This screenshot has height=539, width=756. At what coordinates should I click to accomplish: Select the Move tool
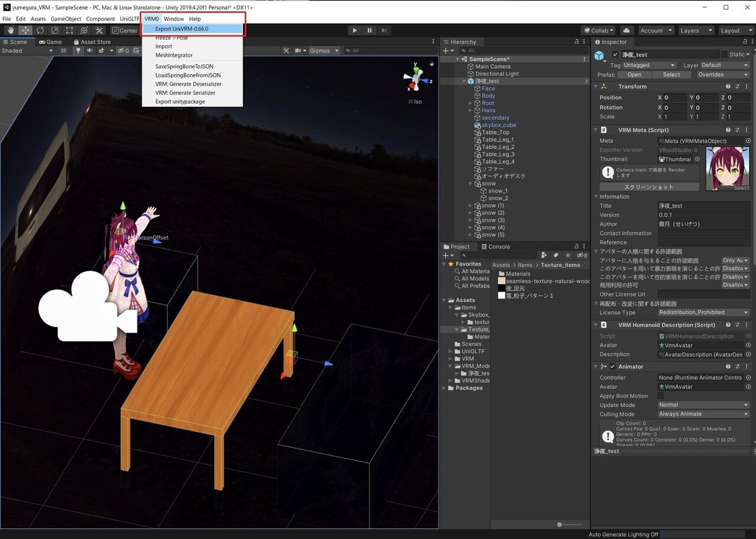pyautogui.click(x=25, y=30)
